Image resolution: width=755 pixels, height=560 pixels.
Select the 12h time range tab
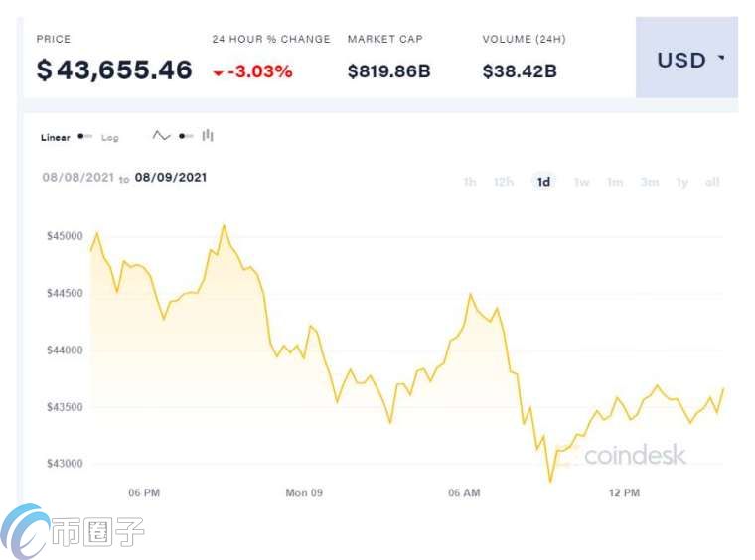pyautogui.click(x=504, y=182)
